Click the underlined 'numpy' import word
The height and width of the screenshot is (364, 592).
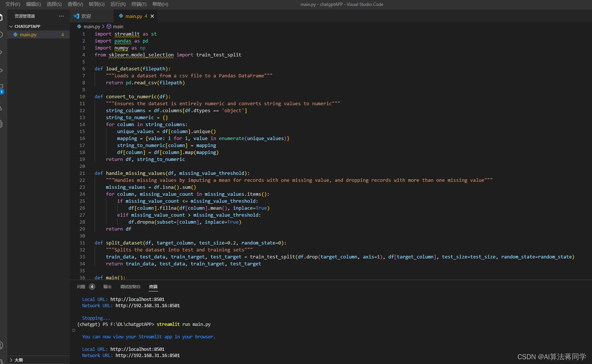121,48
